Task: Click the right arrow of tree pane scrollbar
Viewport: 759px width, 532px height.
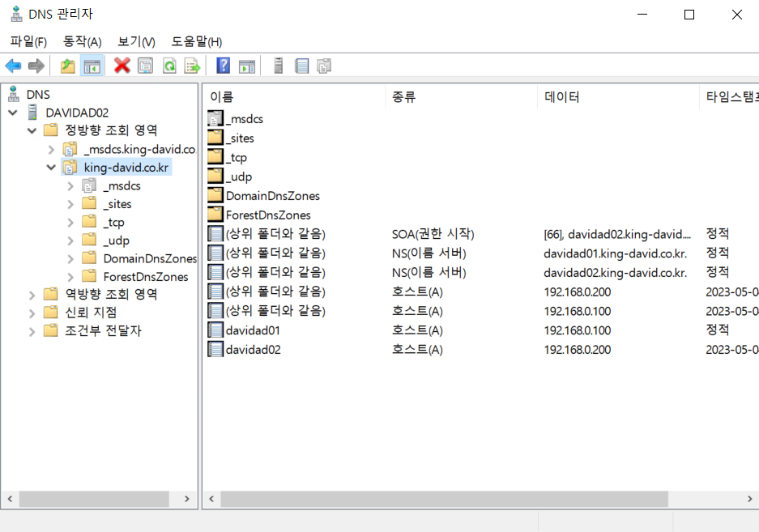Action: [187, 499]
